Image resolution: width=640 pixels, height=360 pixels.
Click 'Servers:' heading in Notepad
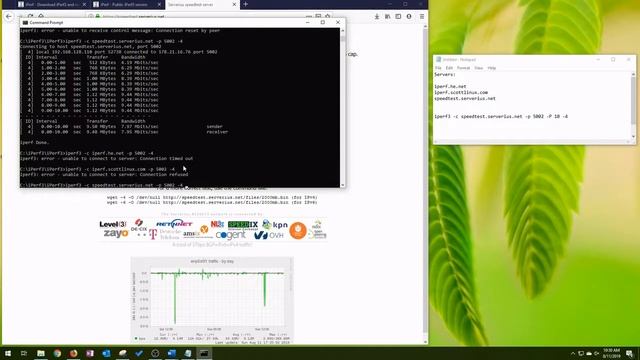(x=444, y=75)
